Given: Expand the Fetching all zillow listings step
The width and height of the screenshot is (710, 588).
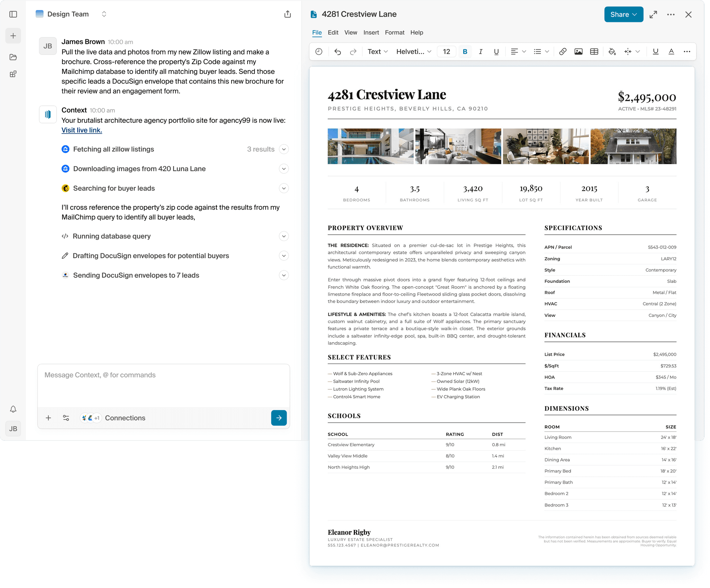Looking at the screenshot, I should [x=284, y=149].
